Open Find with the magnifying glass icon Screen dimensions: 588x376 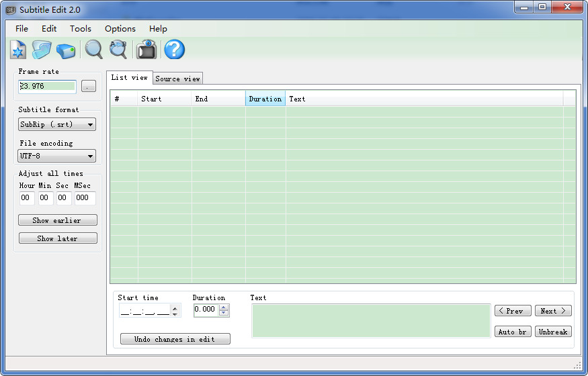(x=93, y=50)
